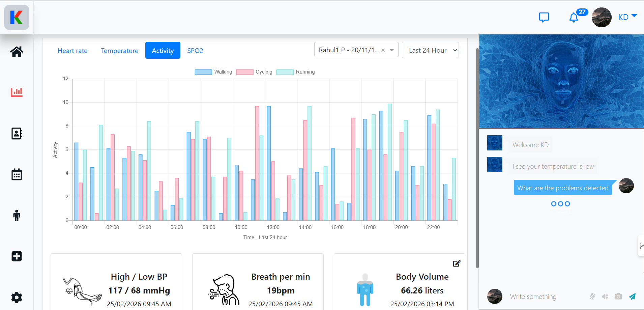The height and width of the screenshot is (310, 644).
Task: Open the calendar sidebar icon
Action: (17, 174)
